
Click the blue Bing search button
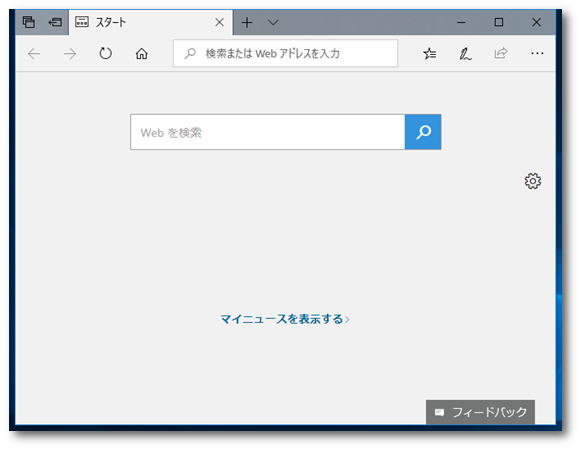(x=423, y=132)
